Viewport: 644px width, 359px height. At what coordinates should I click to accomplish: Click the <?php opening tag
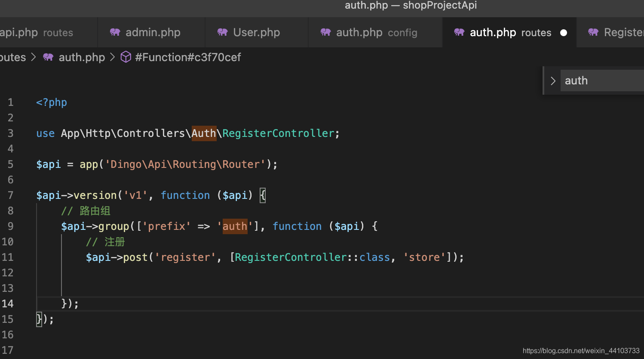[52, 102]
